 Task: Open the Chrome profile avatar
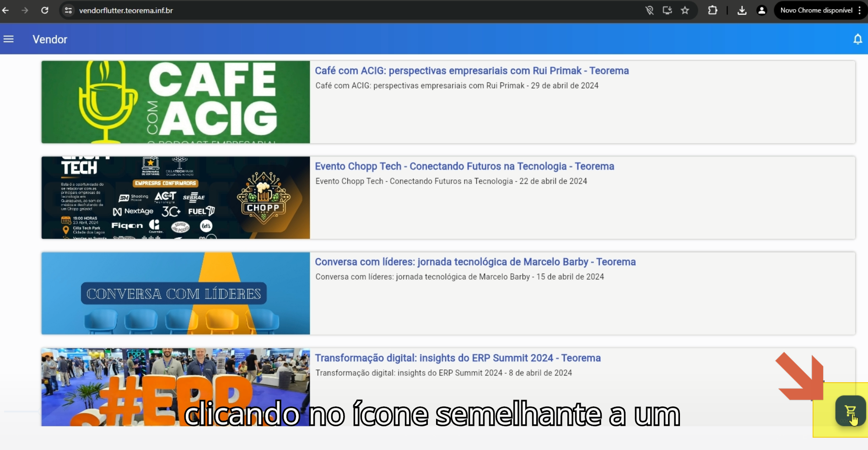click(761, 10)
